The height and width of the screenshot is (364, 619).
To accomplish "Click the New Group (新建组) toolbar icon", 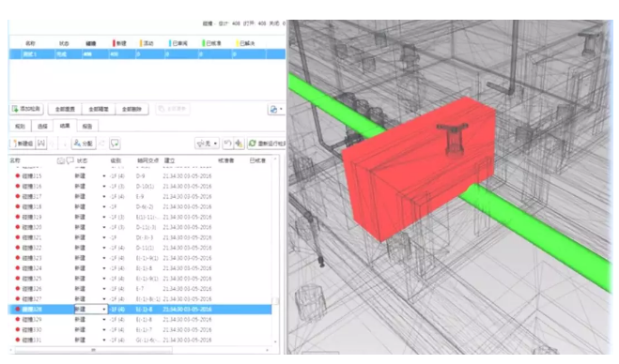I will [15, 144].
